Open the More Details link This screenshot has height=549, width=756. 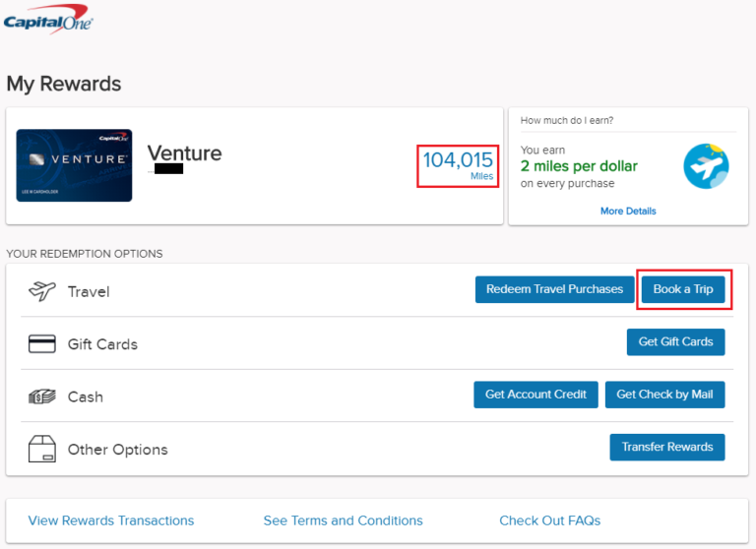click(628, 212)
